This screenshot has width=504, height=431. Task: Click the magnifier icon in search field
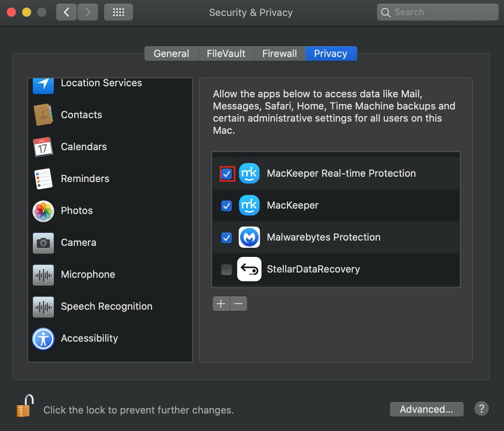(x=385, y=13)
